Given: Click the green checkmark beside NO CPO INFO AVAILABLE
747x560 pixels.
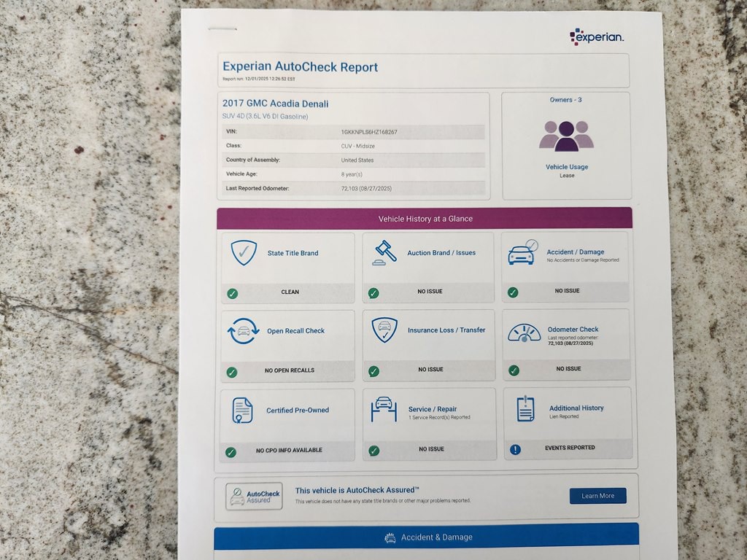Looking at the screenshot, I should click(231, 452).
